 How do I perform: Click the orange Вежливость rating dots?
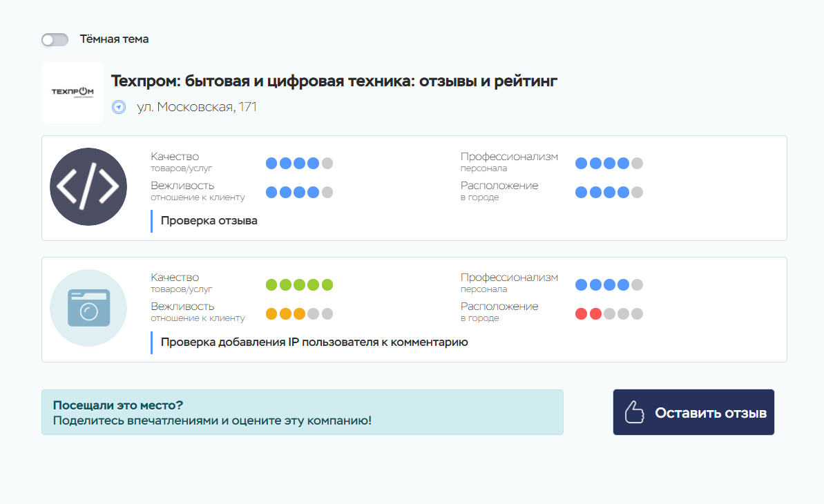point(299,313)
